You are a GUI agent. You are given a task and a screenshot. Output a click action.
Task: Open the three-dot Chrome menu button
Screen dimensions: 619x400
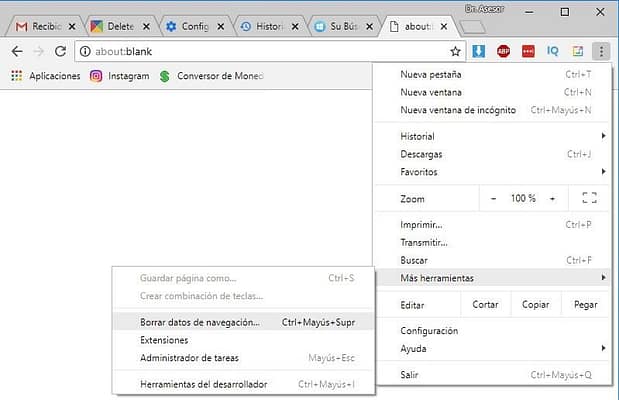[x=601, y=51]
